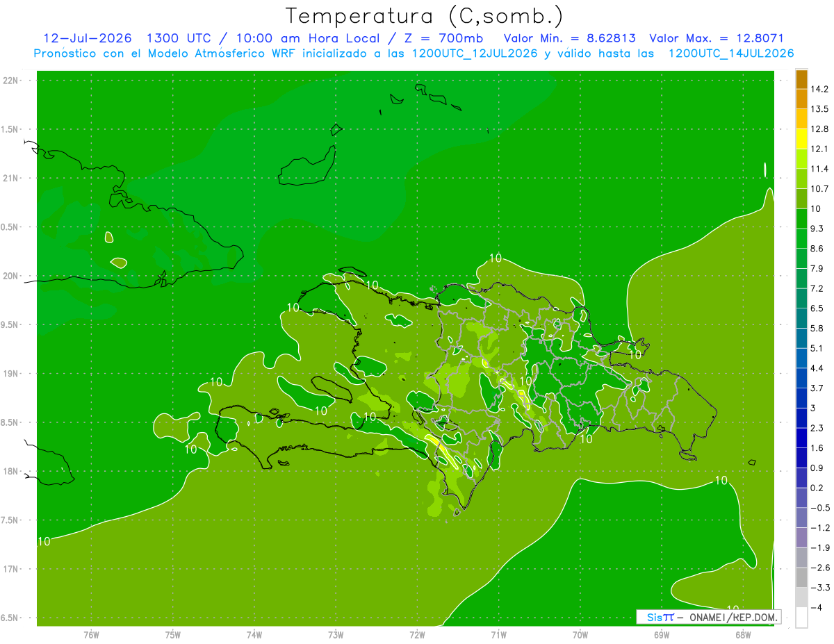Viewport: 834px width, 644px height.
Task: Click the "1300 UTC" time text
Action: (x=179, y=38)
